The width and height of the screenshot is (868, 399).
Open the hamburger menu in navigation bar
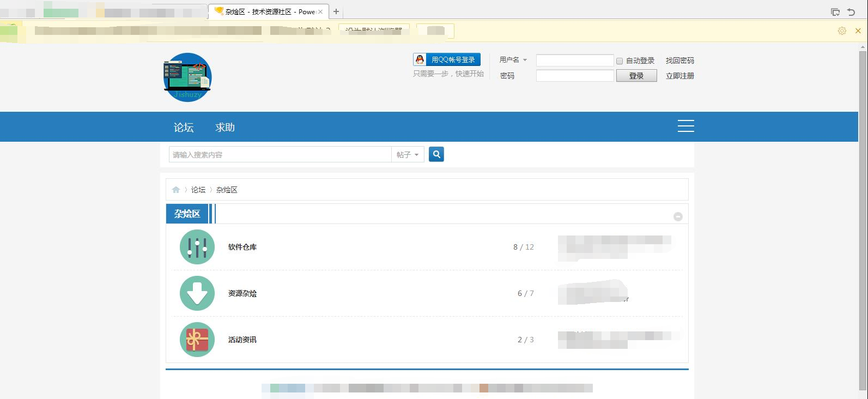click(x=685, y=126)
